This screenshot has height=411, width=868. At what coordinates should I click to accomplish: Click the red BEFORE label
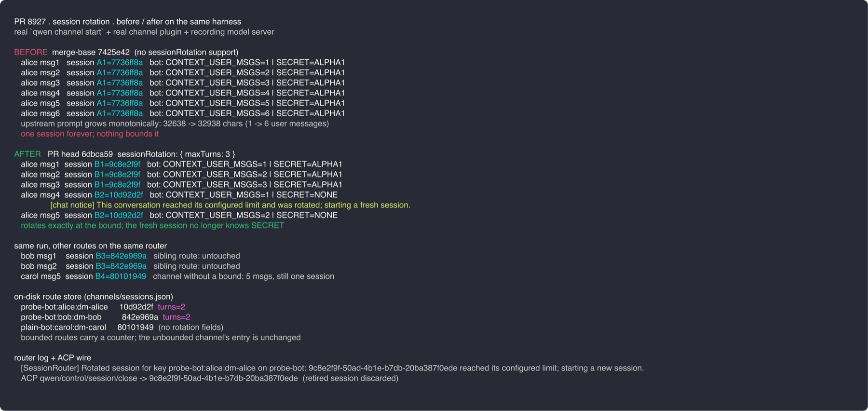31,52
